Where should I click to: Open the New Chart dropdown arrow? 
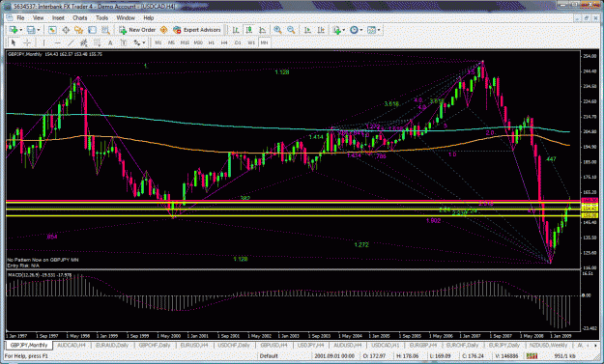coord(20,30)
